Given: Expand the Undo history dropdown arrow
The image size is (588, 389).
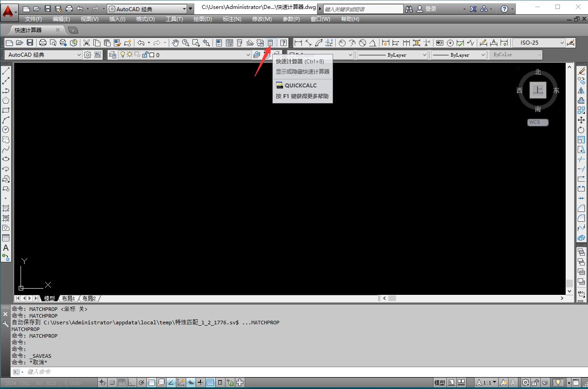Looking at the screenshot, I should (149, 43).
